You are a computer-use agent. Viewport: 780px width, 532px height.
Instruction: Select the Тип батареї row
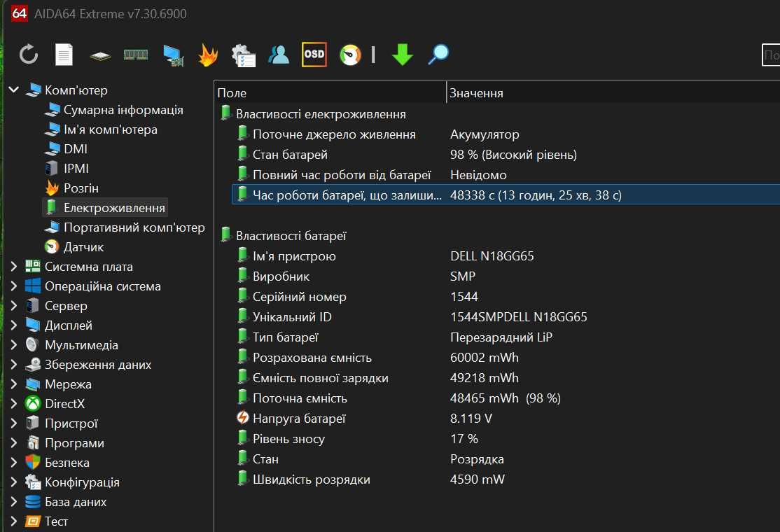(506, 337)
